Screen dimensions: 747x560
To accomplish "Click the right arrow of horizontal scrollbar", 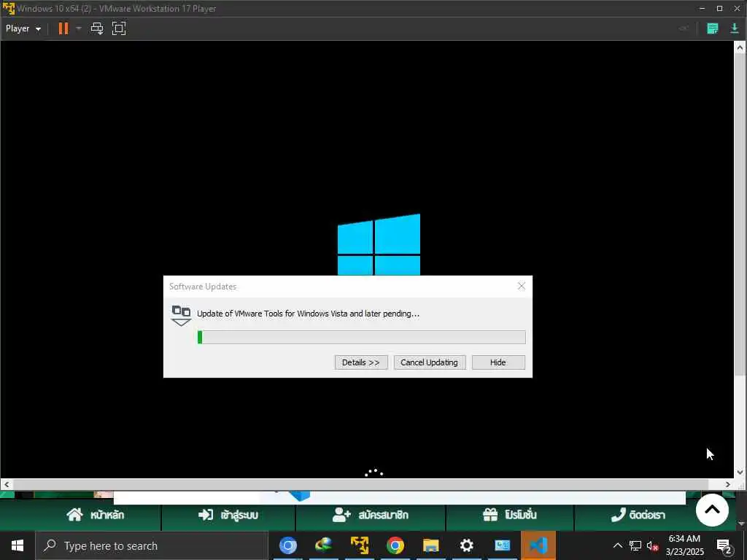I will [727, 484].
